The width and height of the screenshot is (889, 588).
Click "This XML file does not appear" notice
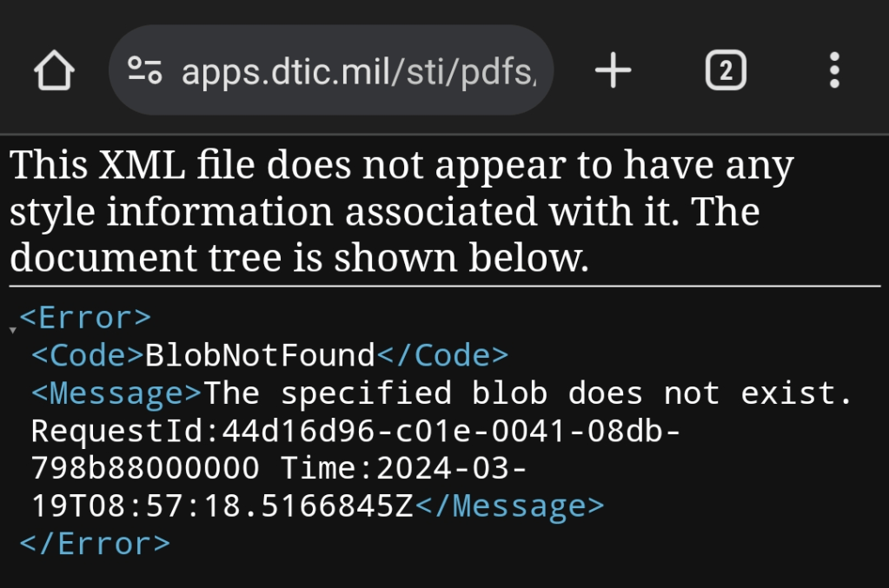(x=400, y=167)
